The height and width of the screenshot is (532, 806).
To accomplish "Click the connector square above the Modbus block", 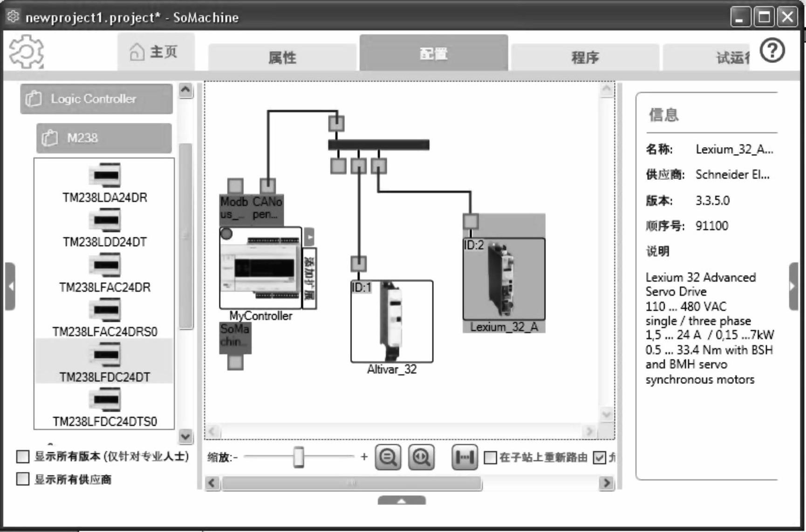I will pos(235,186).
